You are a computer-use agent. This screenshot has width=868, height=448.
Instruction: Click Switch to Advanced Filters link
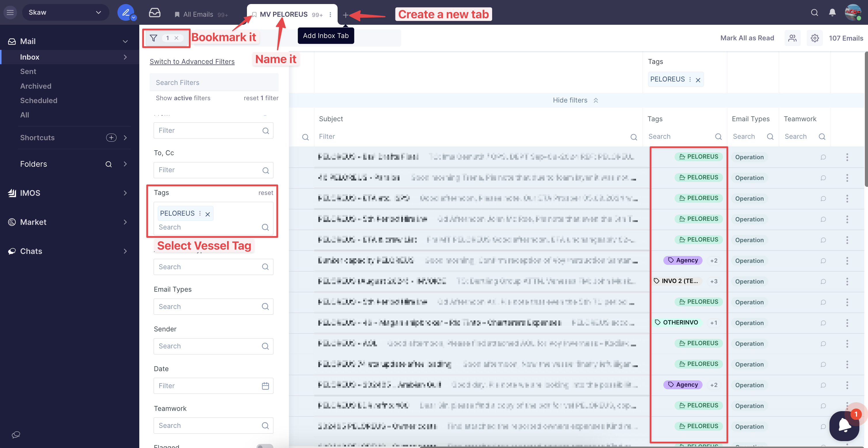pyautogui.click(x=192, y=61)
